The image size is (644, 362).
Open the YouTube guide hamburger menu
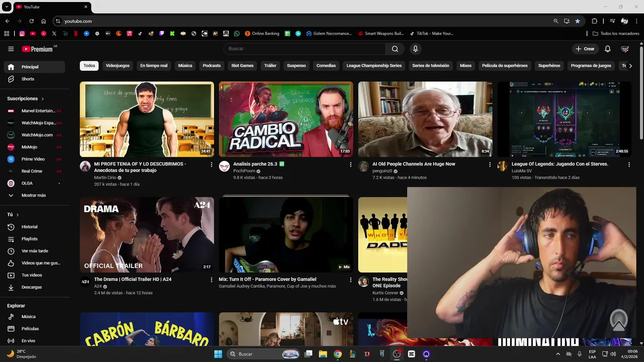click(x=11, y=49)
